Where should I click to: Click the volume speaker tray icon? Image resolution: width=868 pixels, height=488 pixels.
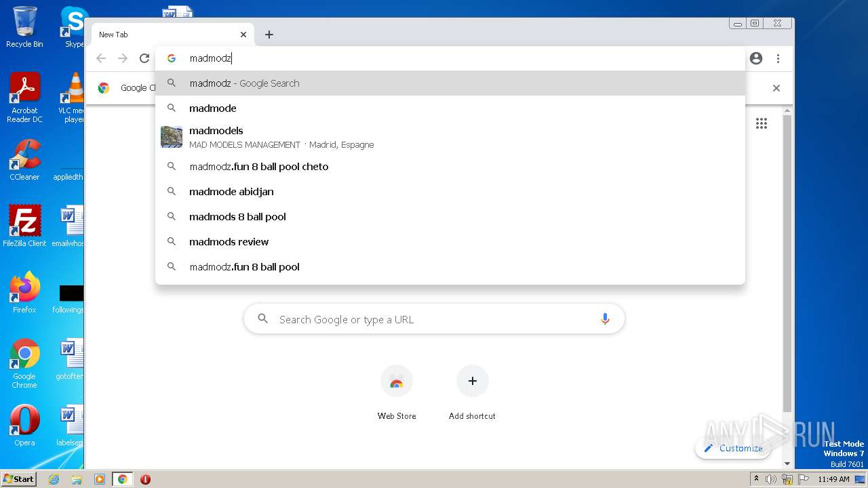tap(771, 479)
